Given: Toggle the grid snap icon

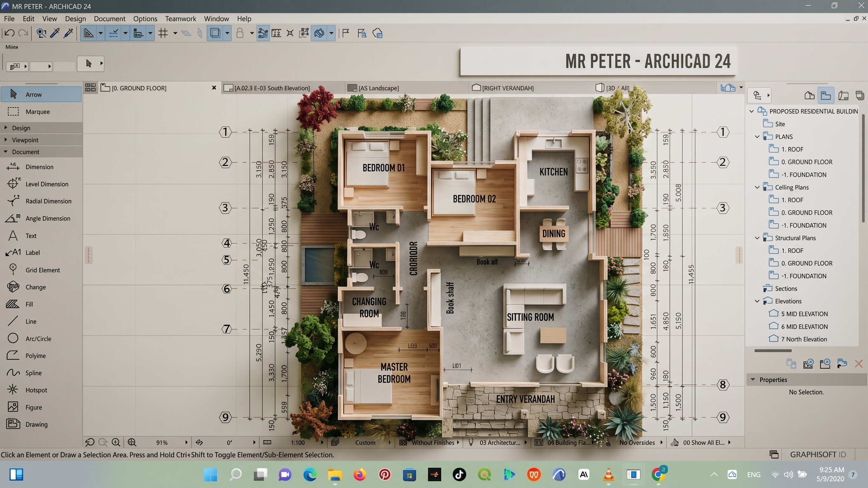Looking at the screenshot, I should click(163, 33).
